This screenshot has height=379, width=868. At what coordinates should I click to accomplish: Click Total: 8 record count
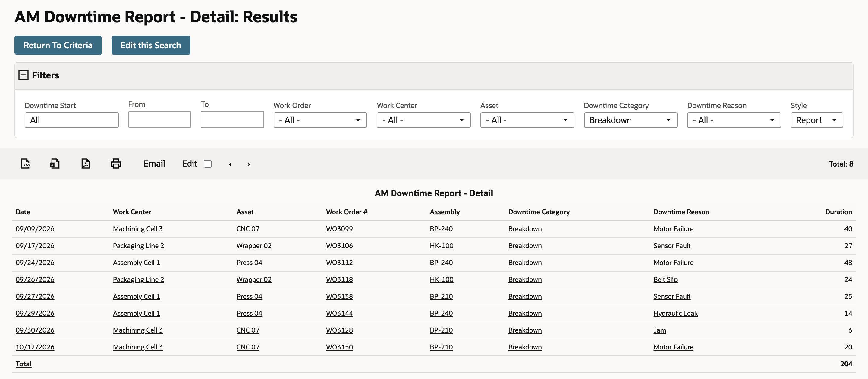coord(841,164)
